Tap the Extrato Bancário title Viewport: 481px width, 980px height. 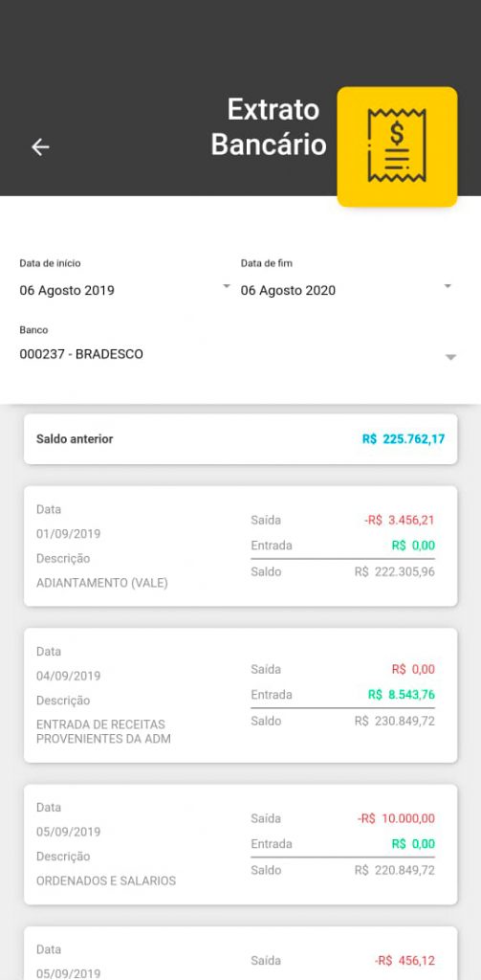tap(269, 127)
